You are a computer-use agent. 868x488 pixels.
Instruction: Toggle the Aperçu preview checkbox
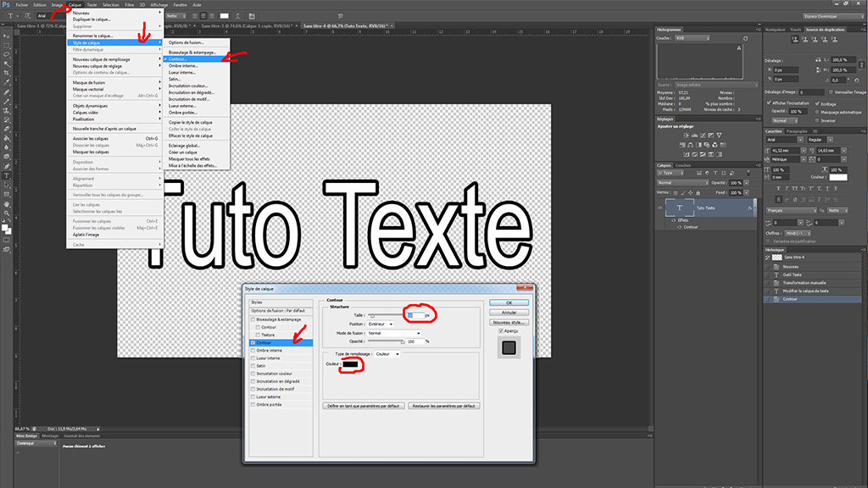coord(501,331)
